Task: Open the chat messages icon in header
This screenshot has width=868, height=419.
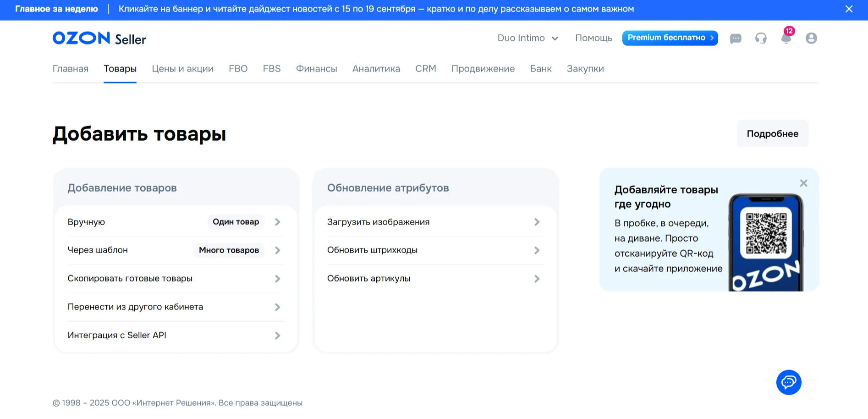Action: [x=736, y=39]
